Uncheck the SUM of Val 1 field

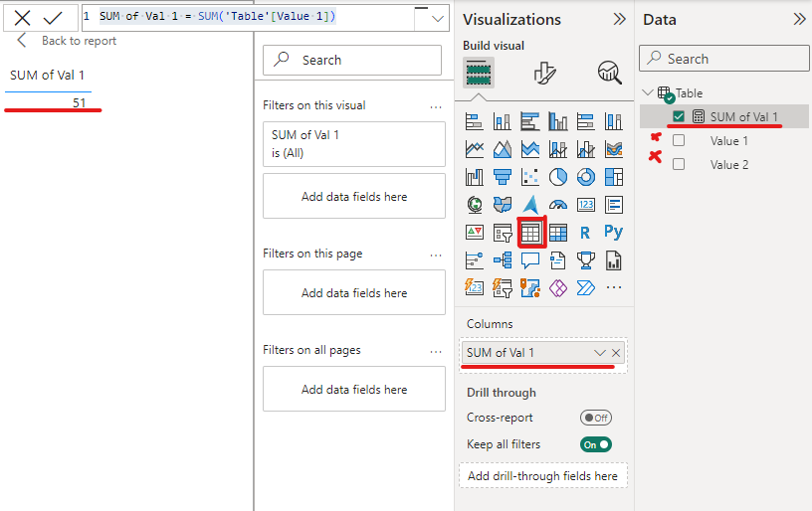pyautogui.click(x=679, y=117)
